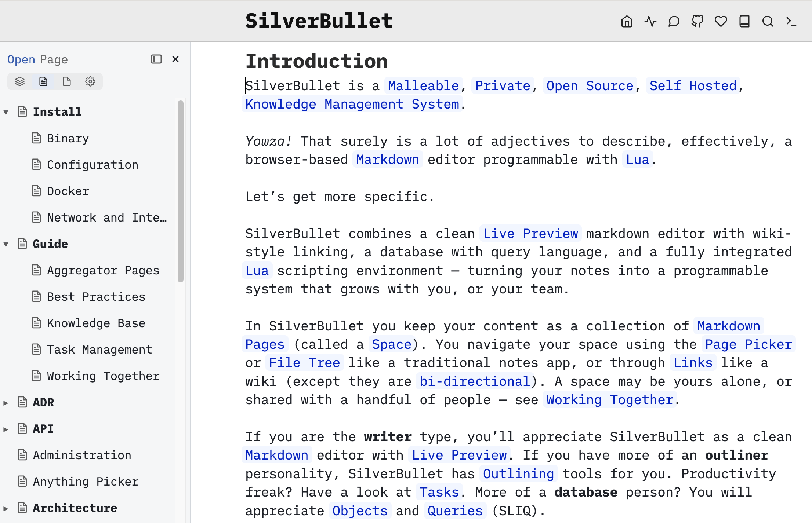Follow the Private link
Viewport: 812px width, 523px height.
(x=502, y=86)
